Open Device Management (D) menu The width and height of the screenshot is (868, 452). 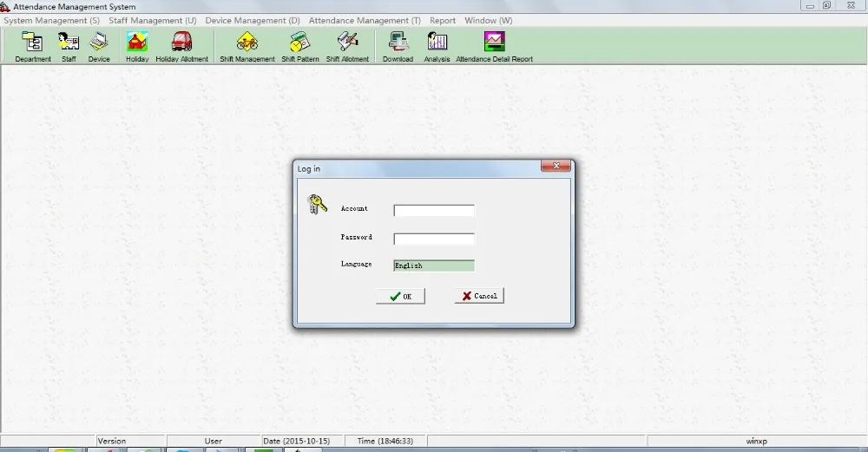(253, 21)
